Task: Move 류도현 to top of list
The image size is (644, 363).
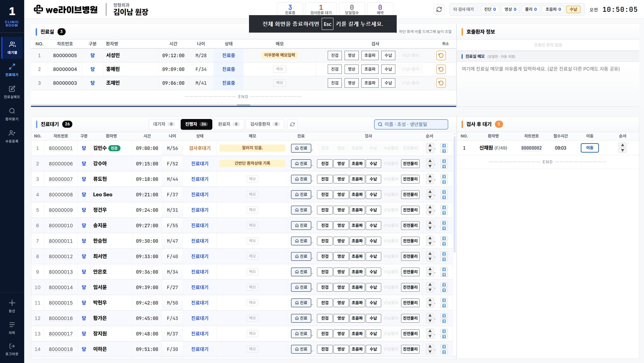Action: coord(444,176)
